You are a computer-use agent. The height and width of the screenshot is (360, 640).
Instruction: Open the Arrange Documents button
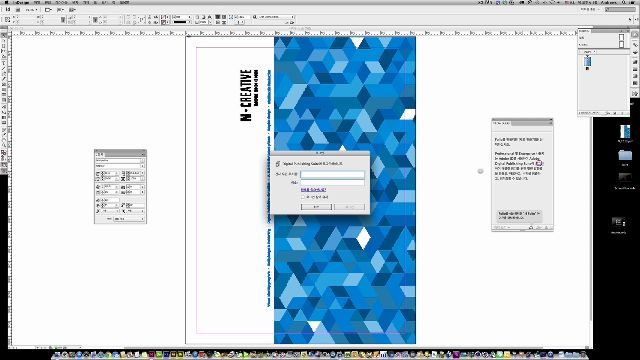pyautogui.click(x=72, y=9)
